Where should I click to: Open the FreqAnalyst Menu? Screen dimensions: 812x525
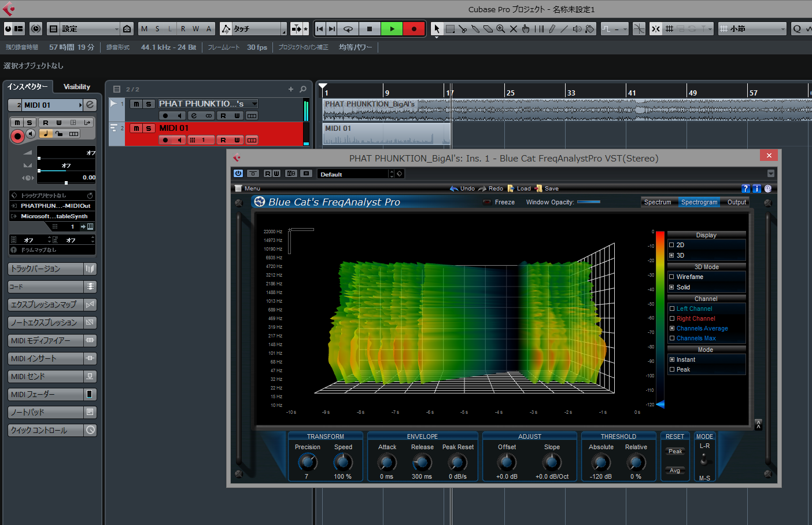(248, 189)
